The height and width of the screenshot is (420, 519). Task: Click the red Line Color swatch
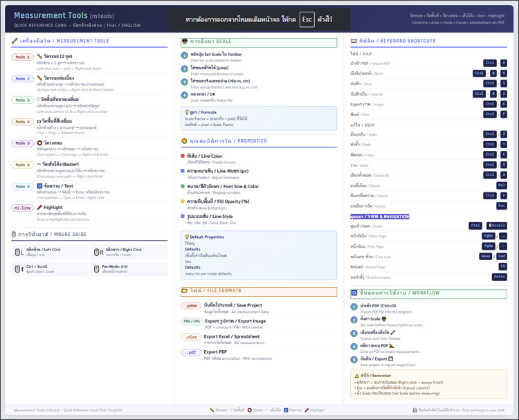(182, 156)
